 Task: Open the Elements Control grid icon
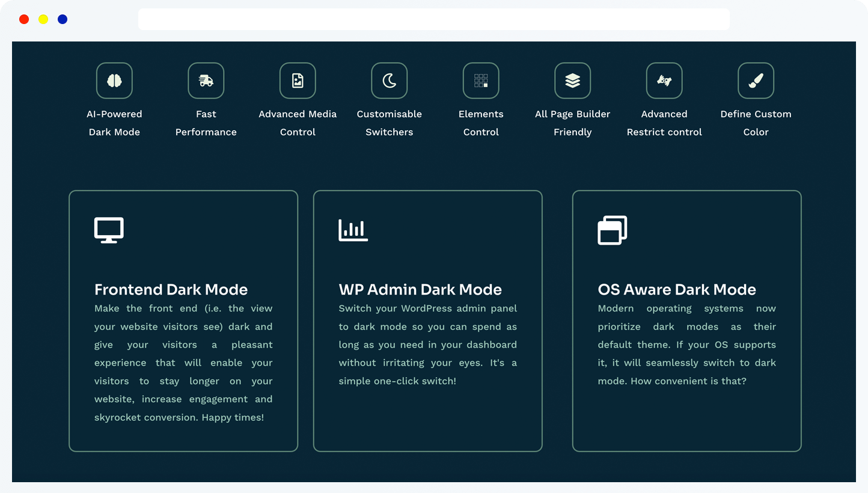click(481, 81)
